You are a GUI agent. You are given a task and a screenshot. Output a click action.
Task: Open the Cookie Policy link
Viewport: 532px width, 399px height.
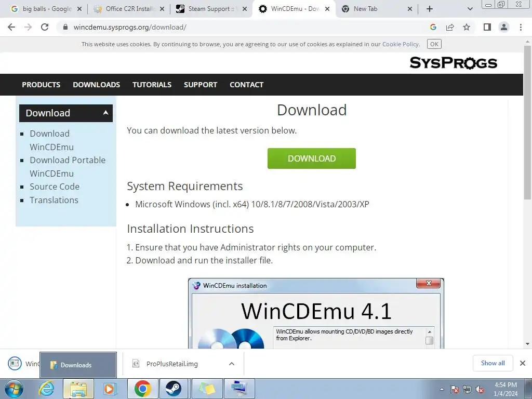(x=401, y=44)
